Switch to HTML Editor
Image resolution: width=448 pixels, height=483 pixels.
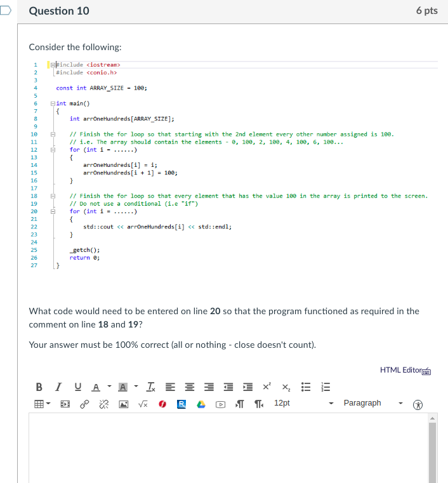tap(400, 370)
